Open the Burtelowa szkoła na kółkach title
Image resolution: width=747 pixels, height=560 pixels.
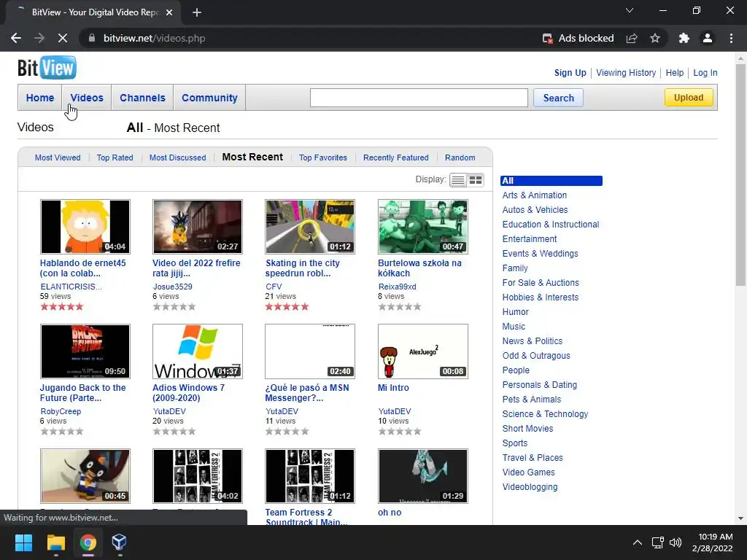(x=419, y=268)
